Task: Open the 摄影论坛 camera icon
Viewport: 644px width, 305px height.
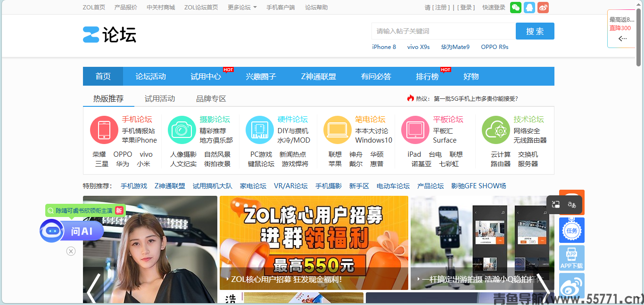Action: point(182,130)
